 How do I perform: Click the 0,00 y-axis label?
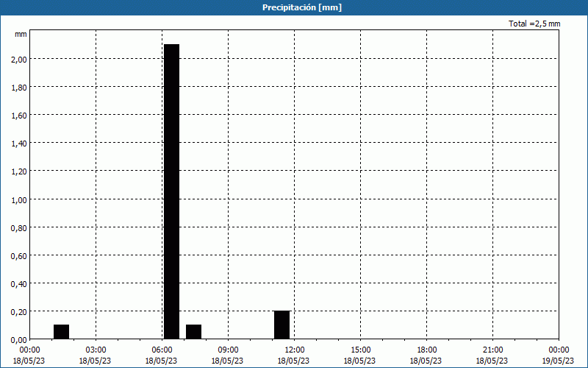(19, 339)
